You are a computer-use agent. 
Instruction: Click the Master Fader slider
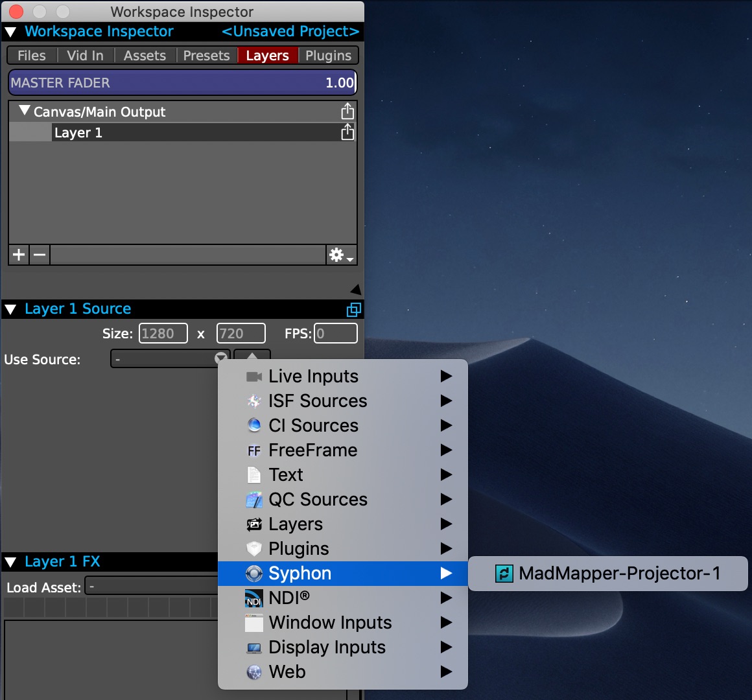pos(182,82)
